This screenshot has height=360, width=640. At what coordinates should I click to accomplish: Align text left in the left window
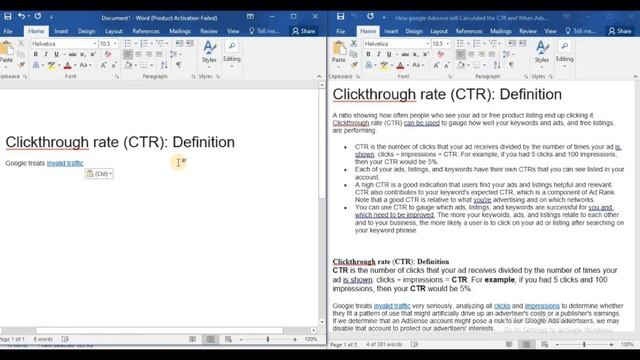[x=128, y=54]
